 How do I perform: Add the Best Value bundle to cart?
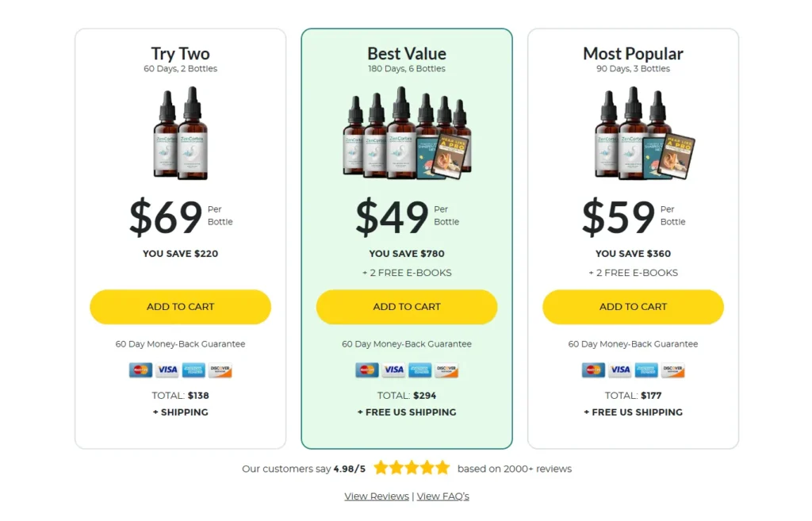(x=407, y=307)
